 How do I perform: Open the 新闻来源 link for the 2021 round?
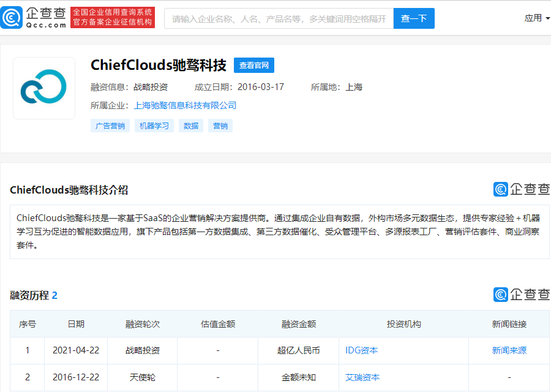509,350
